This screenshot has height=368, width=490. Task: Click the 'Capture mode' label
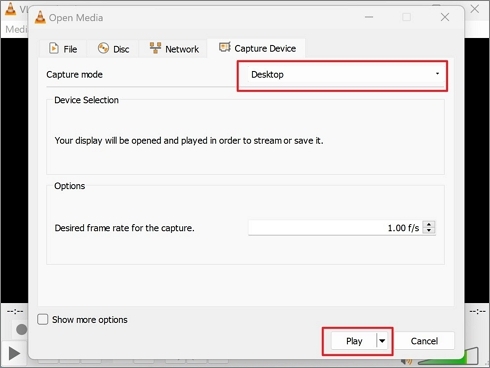pos(74,74)
